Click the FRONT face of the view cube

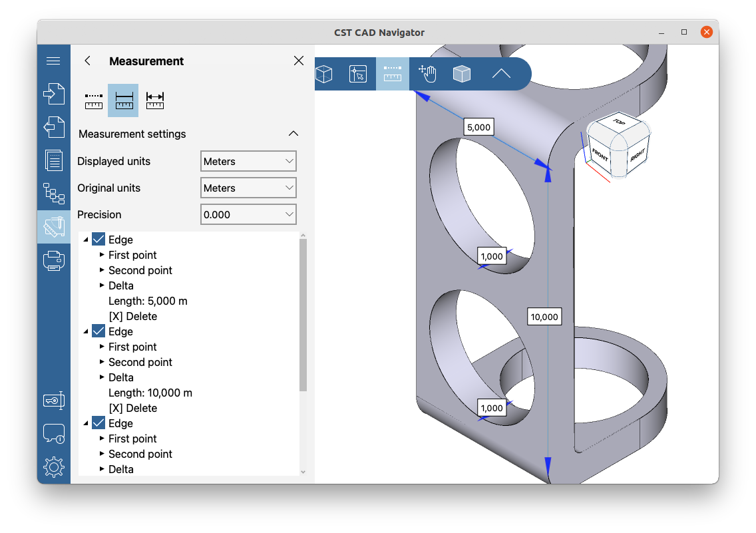point(600,154)
